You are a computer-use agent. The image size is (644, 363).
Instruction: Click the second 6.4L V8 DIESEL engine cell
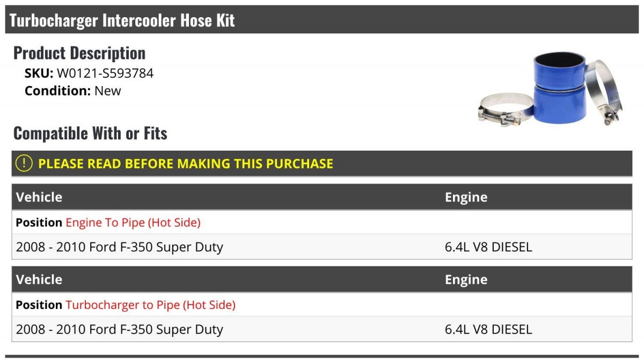coord(488,329)
